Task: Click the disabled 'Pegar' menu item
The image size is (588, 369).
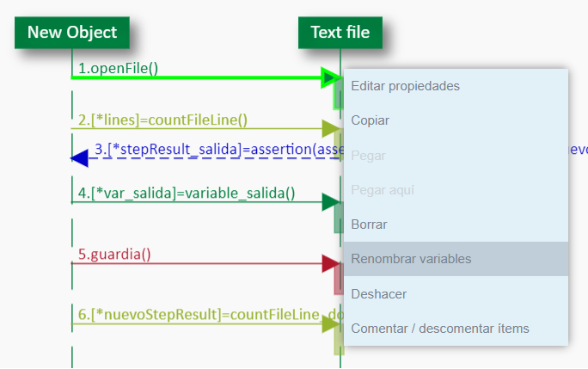Action: click(368, 156)
